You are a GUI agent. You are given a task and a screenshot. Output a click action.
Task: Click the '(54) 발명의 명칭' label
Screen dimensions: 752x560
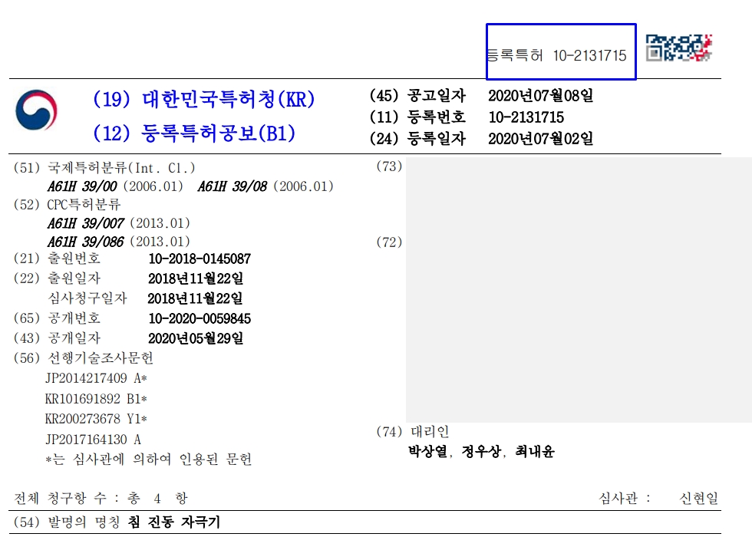(x=67, y=522)
